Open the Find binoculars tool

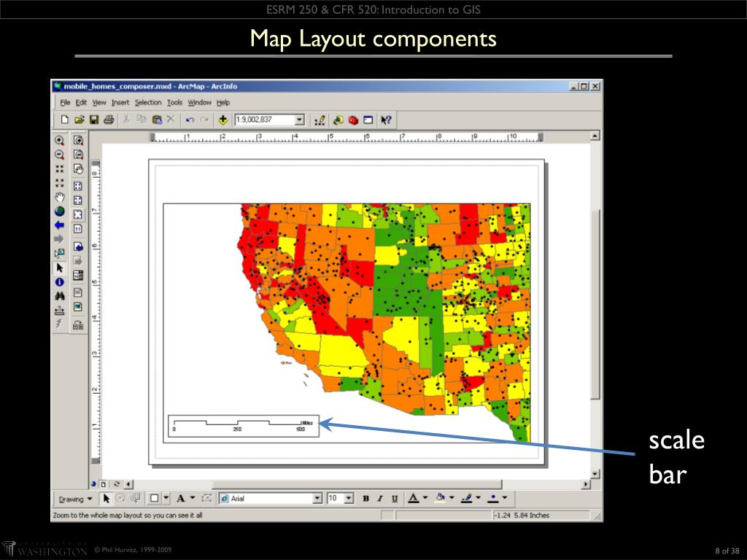60,296
